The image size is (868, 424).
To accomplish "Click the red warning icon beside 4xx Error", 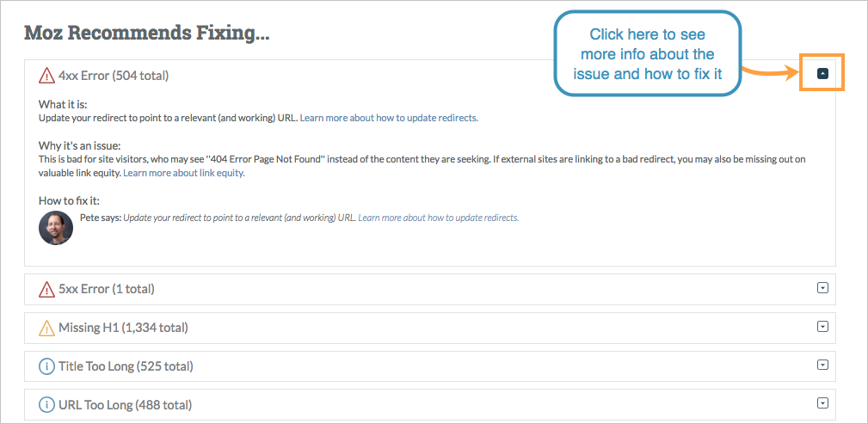I will [x=46, y=76].
